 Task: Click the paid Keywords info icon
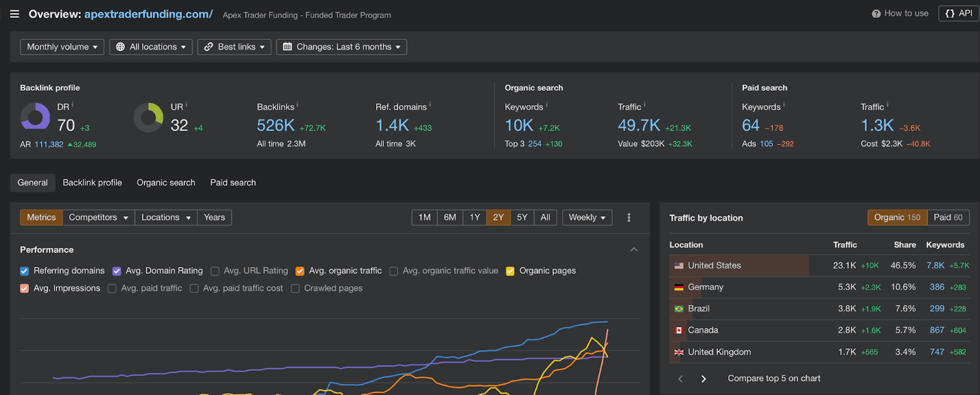[784, 105]
